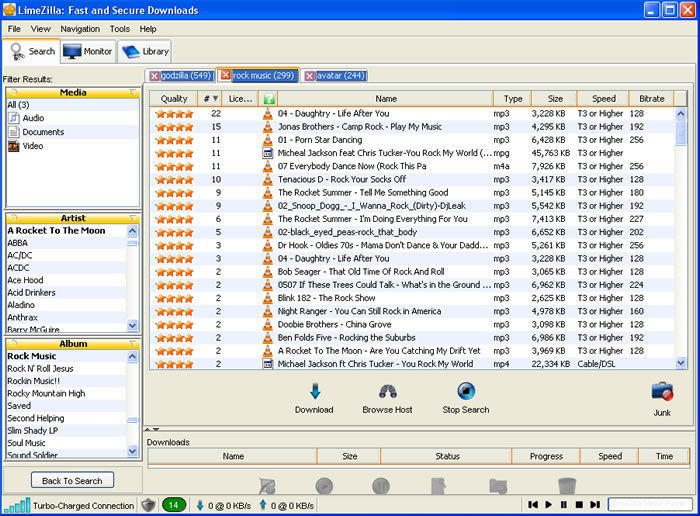Sort results by Speed column header
700x516 pixels.
click(604, 99)
